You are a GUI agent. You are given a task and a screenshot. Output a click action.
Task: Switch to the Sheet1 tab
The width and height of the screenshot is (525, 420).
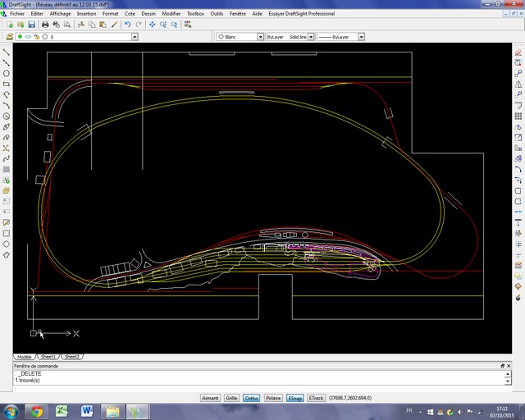[48, 357]
